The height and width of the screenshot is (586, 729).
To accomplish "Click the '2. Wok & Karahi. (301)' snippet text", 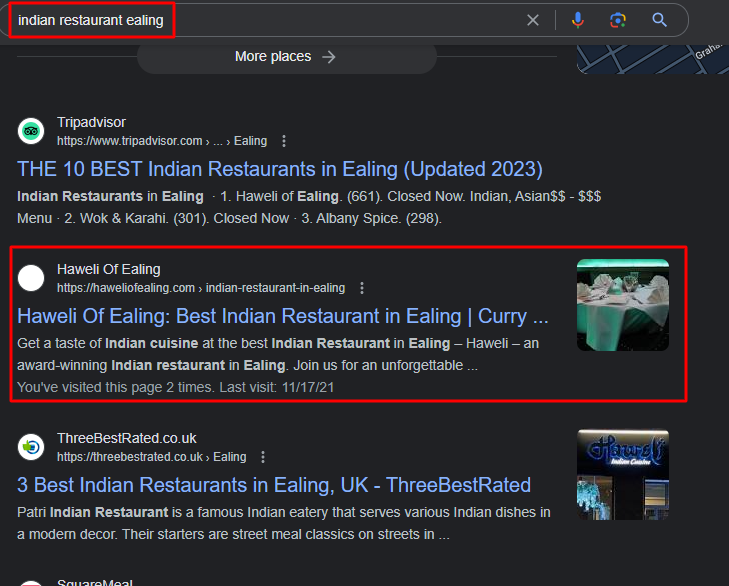I will 136,218.
